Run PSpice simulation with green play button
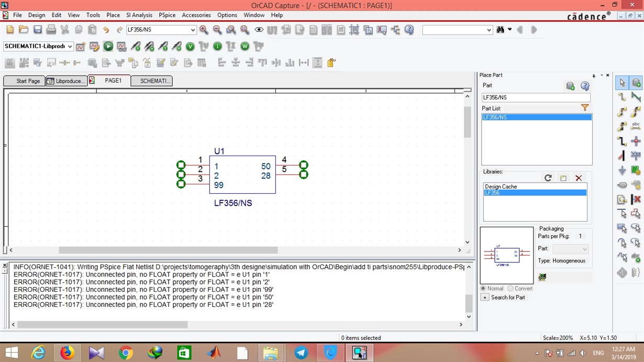The width and height of the screenshot is (644, 362). [x=108, y=47]
